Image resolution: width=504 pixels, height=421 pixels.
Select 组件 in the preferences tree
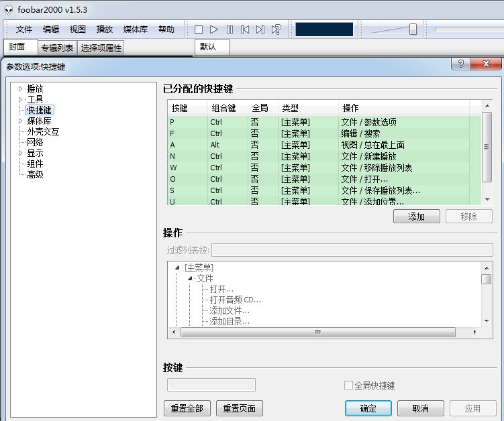[35, 164]
